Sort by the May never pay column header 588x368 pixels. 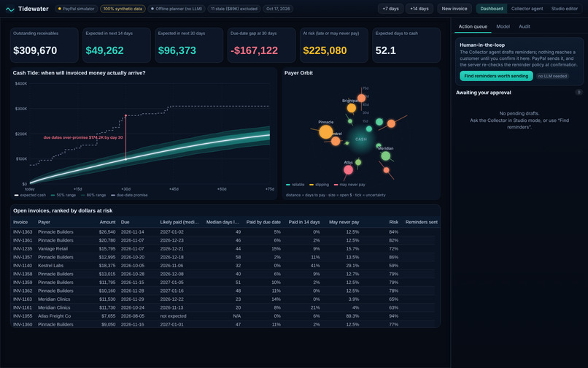[344, 222]
